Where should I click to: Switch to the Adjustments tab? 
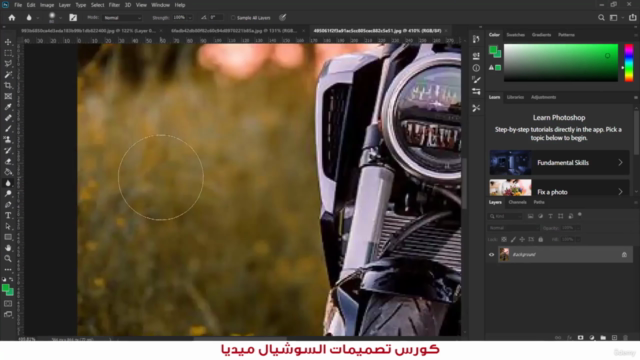[x=543, y=97]
